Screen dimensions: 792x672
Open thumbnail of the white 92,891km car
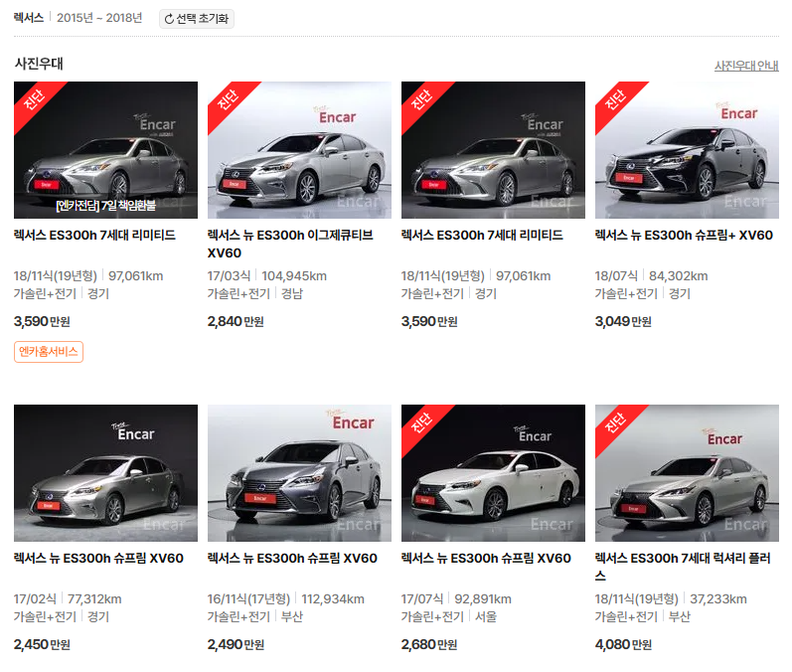493,473
